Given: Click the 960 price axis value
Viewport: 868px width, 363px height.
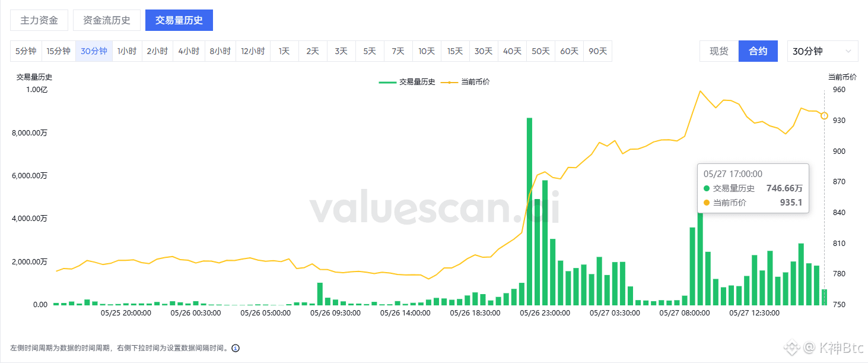Looking at the screenshot, I should pos(838,90).
